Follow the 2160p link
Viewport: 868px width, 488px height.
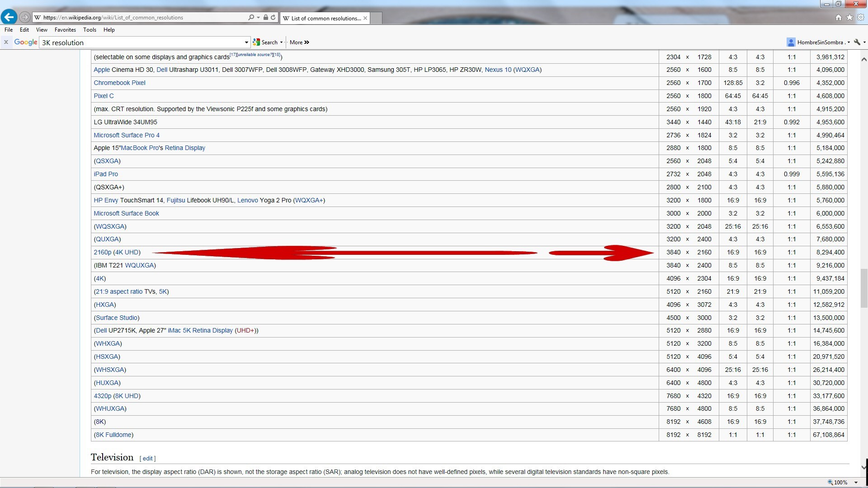pyautogui.click(x=102, y=252)
